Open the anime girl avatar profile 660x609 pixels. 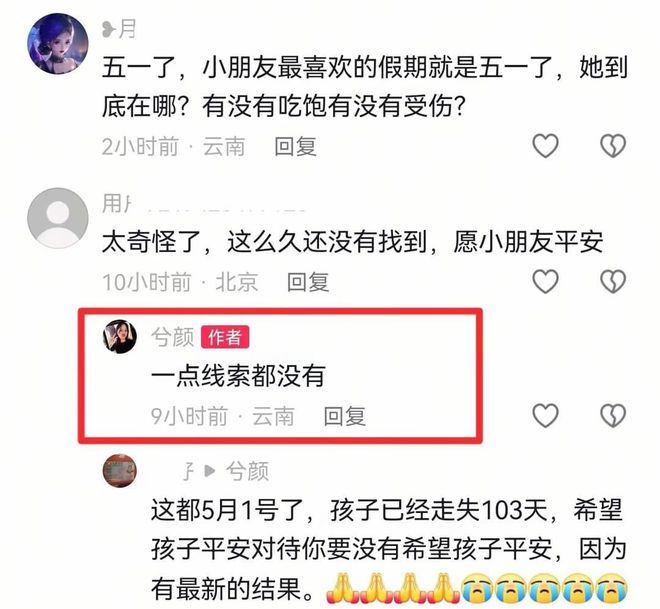point(58,43)
